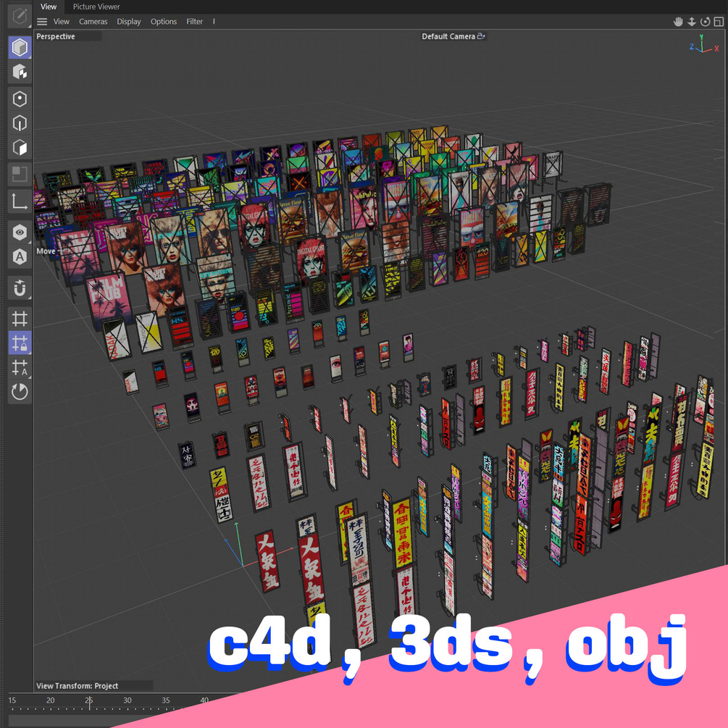Click the dolly zoom arrows viewport icon
The height and width of the screenshot is (728, 728).
click(691, 21)
